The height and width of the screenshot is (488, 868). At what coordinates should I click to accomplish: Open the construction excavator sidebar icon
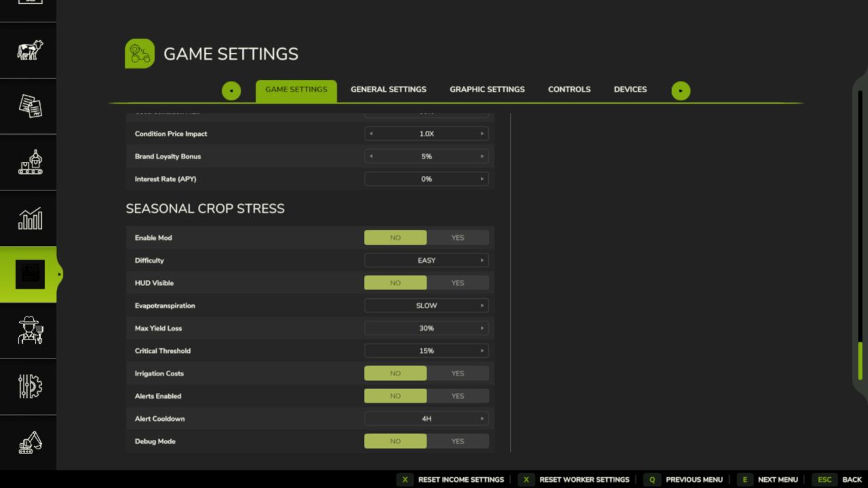(x=28, y=442)
